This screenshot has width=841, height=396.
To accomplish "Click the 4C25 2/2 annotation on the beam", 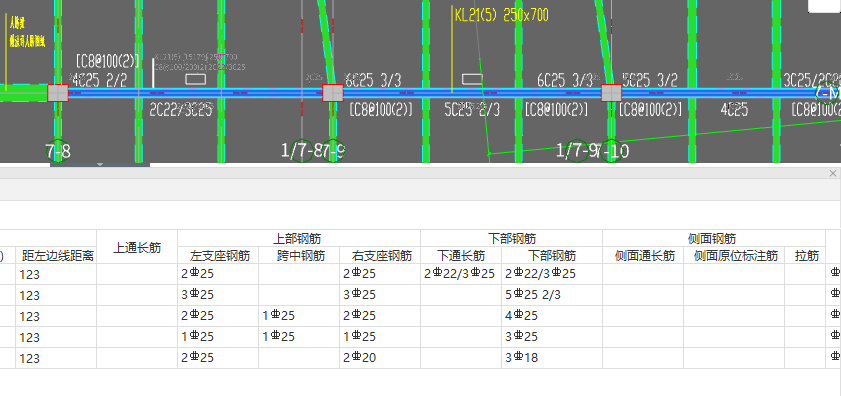I will [99, 80].
